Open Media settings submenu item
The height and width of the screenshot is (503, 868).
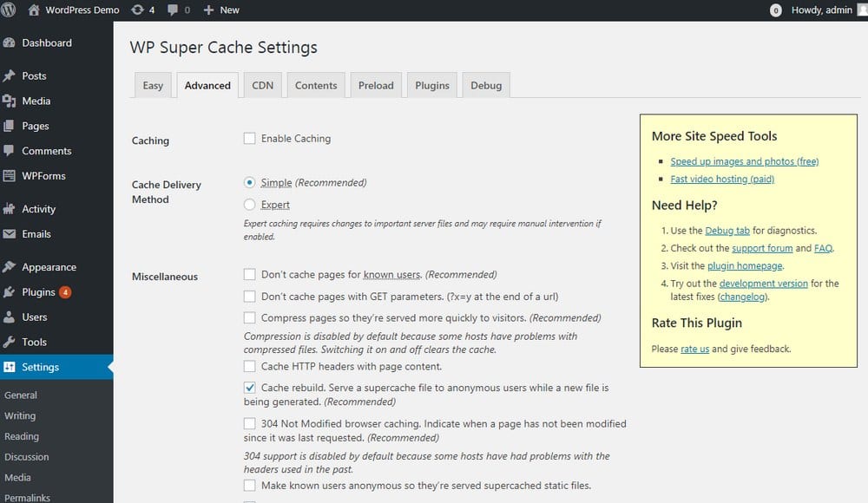(x=17, y=478)
